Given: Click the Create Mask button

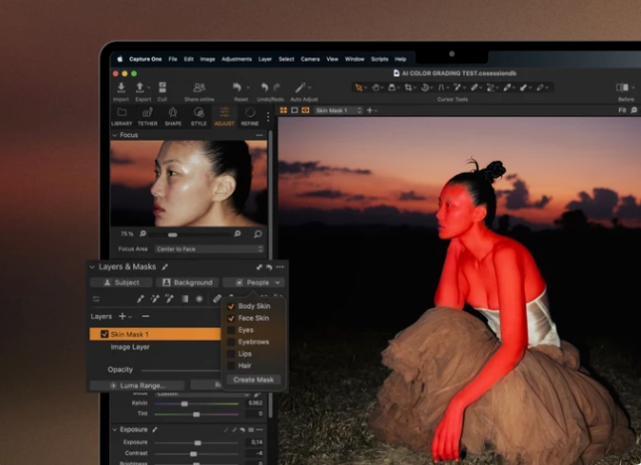Looking at the screenshot, I should coord(252,380).
